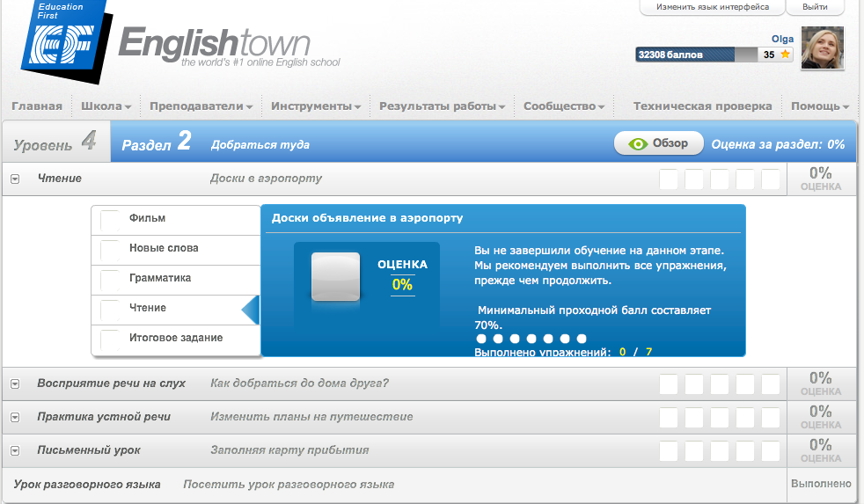Click first exercise progress dot
864x504 pixels.
(481, 339)
